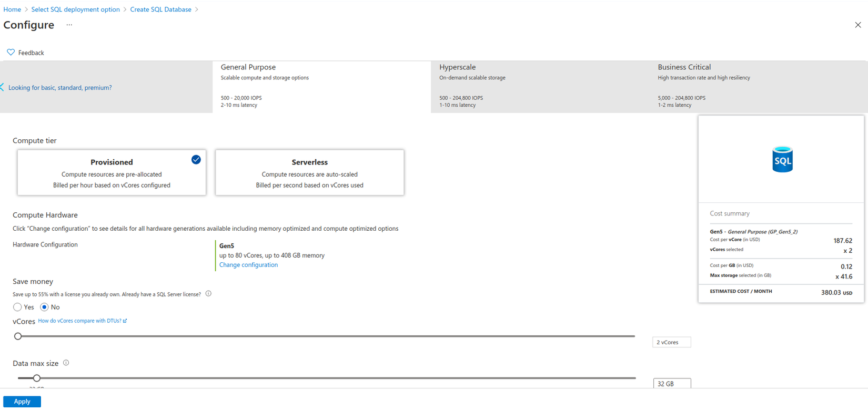Click the cost per GB value 0.12
The image size is (868, 411).
[x=846, y=266]
